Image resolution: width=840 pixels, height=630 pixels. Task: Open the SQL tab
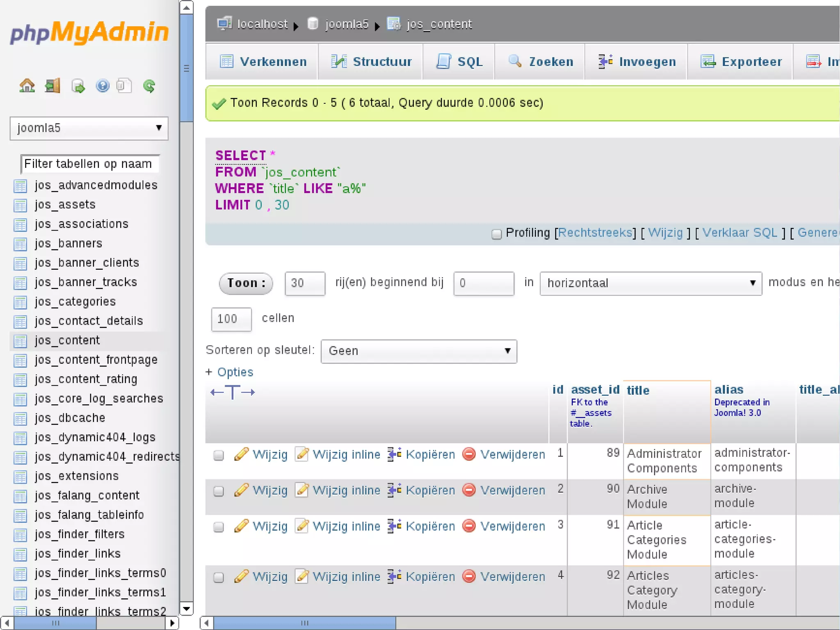(x=459, y=62)
